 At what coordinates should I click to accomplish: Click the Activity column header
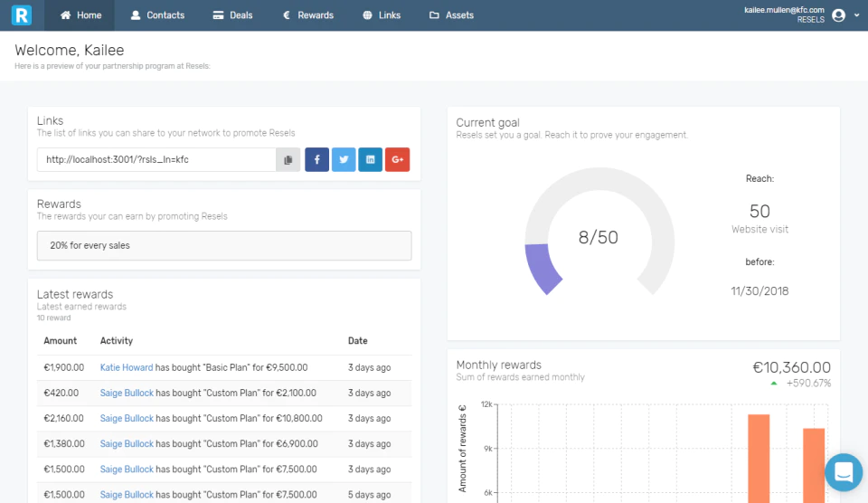(117, 341)
